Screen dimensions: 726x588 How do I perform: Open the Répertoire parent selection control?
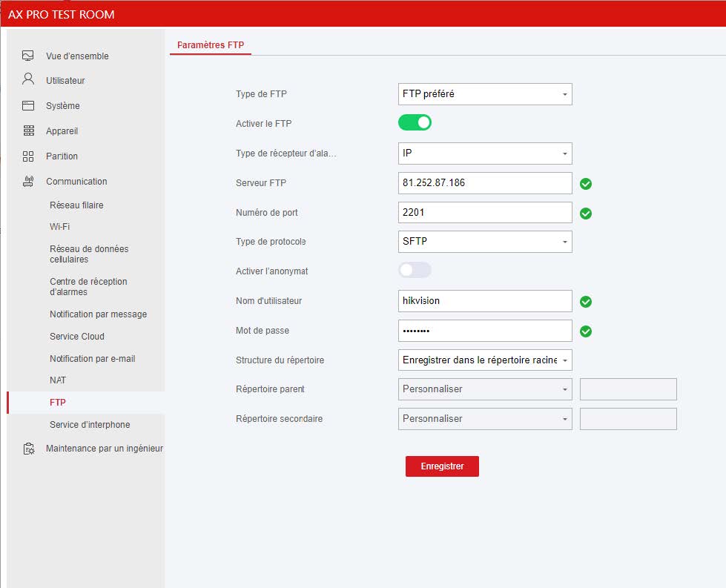pyautogui.click(x=485, y=389)
